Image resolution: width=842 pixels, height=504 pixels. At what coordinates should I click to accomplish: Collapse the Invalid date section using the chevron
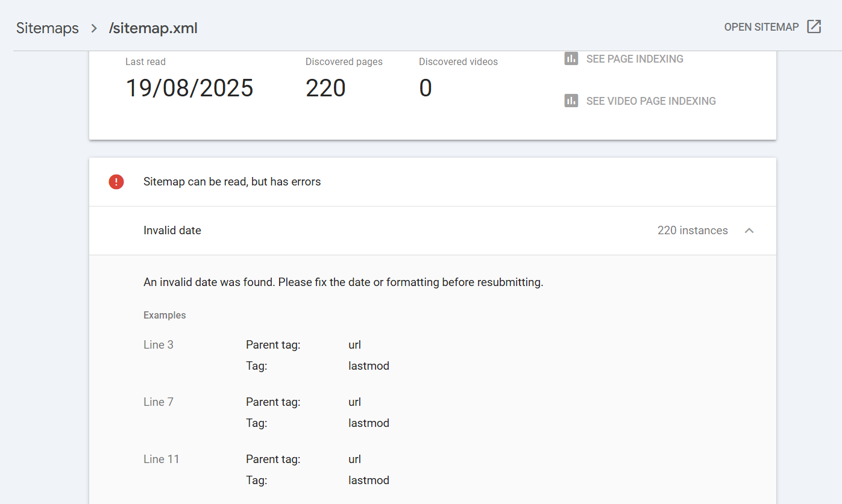tap(749, 231)
